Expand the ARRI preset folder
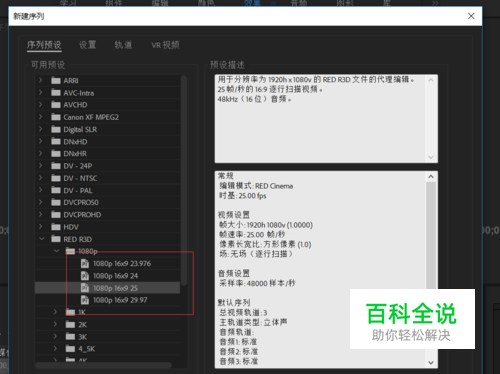The width and height of the screenshot is (500, 374). click(41, 80)
